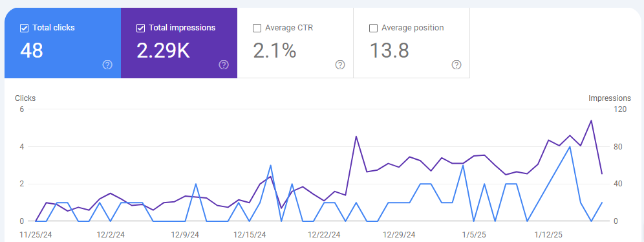This screenshot has height=242, width=644.
Task: Select the Total clicks metric card
Action: [63, 43]
